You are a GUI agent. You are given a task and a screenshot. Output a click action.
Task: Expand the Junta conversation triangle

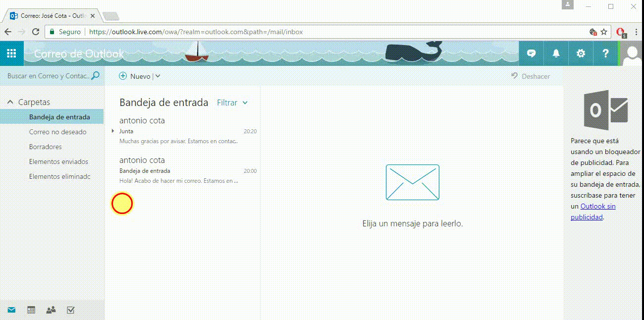(113, 131)
